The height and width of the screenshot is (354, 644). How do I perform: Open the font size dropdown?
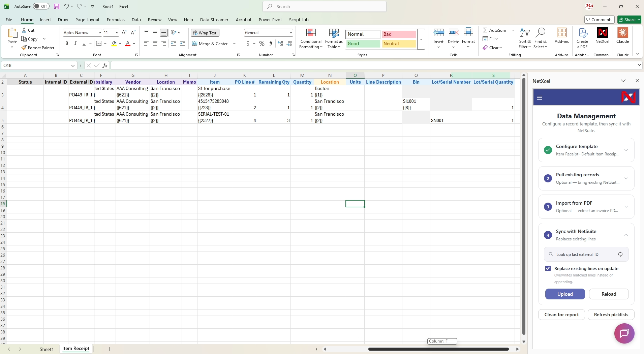click(117, 33)
